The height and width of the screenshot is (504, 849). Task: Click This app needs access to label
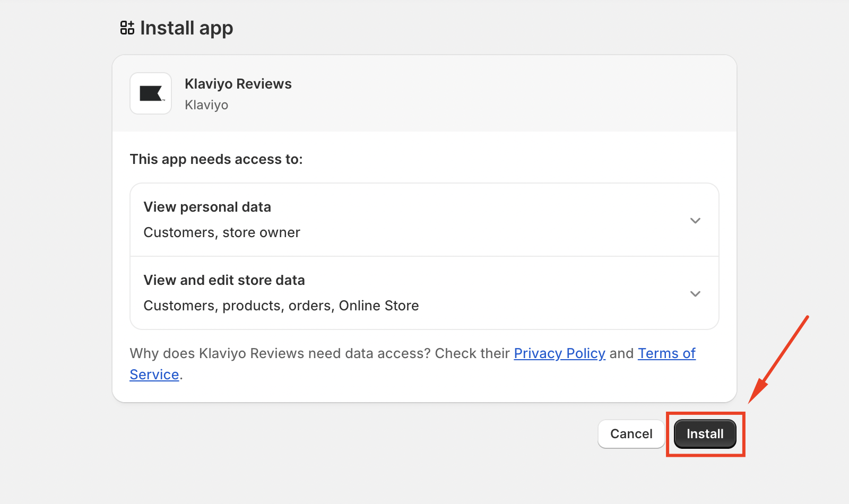click(x=216, y=159)
